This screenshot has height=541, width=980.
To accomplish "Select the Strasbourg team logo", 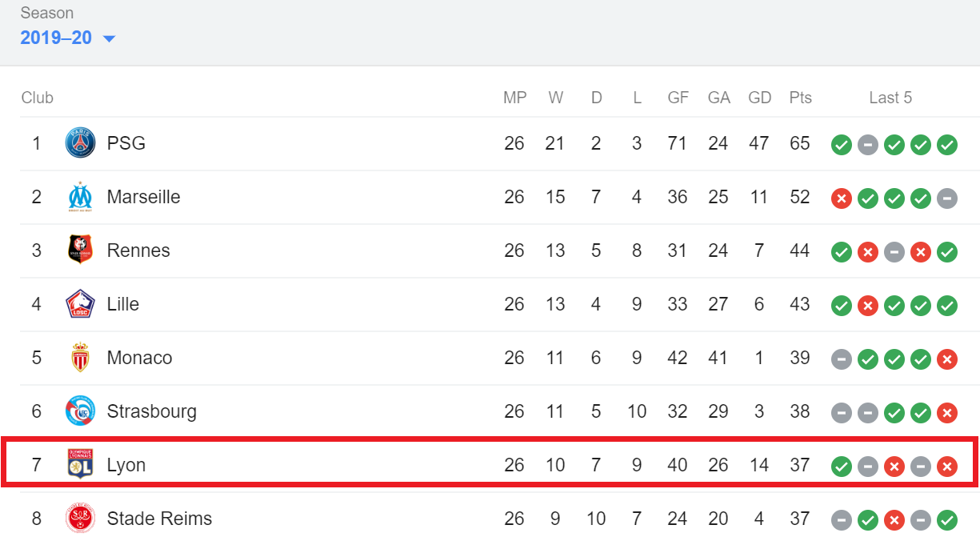I will click(x=80, y=411).
